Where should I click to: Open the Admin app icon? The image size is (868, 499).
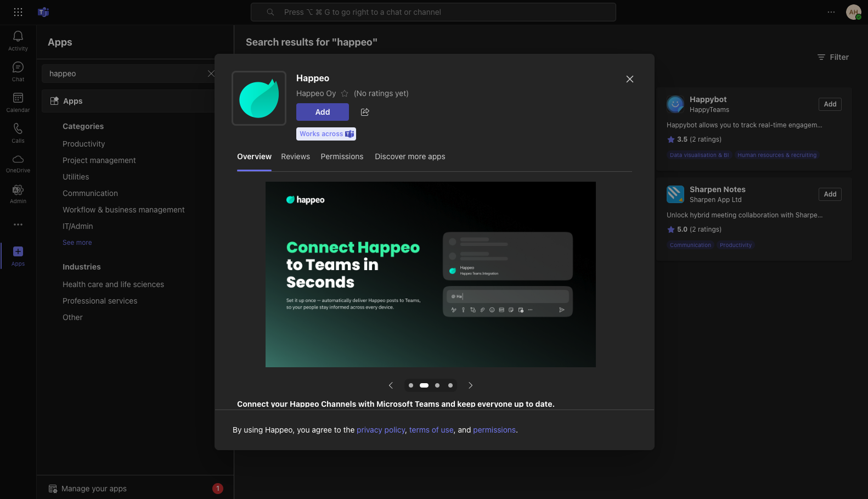[18, 194]
